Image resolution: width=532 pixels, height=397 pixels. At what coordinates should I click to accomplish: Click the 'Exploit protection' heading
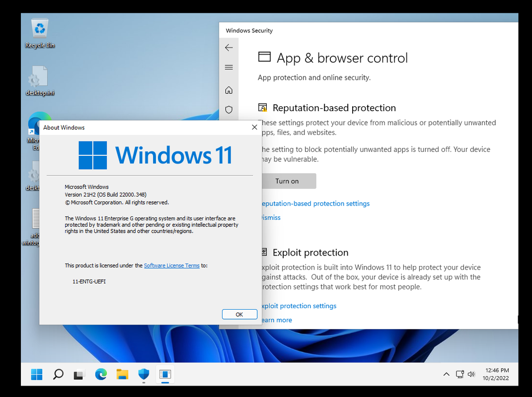coord(310,253)
